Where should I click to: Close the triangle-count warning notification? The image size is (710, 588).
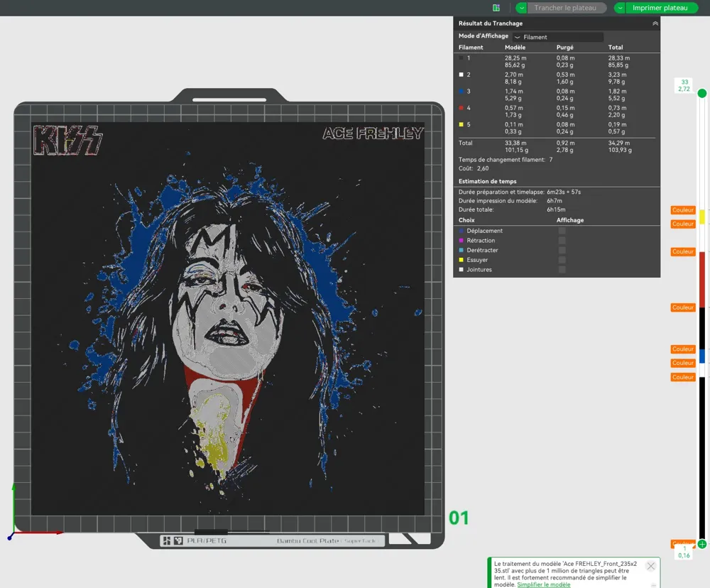coord(650,566)
